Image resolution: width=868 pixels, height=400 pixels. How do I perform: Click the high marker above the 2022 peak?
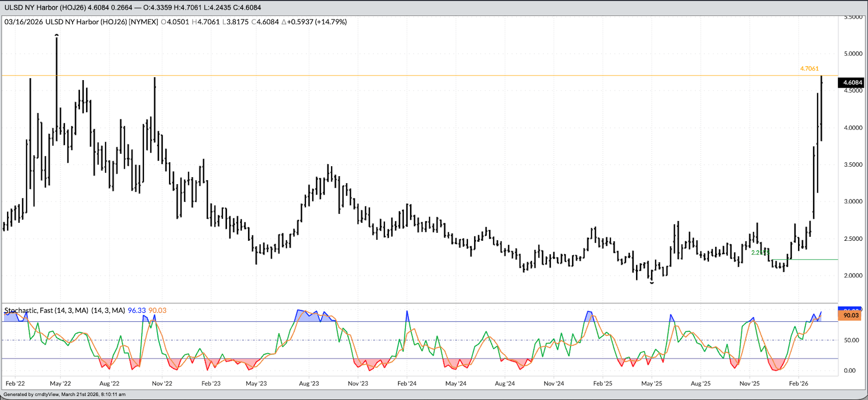pos(56,35)
